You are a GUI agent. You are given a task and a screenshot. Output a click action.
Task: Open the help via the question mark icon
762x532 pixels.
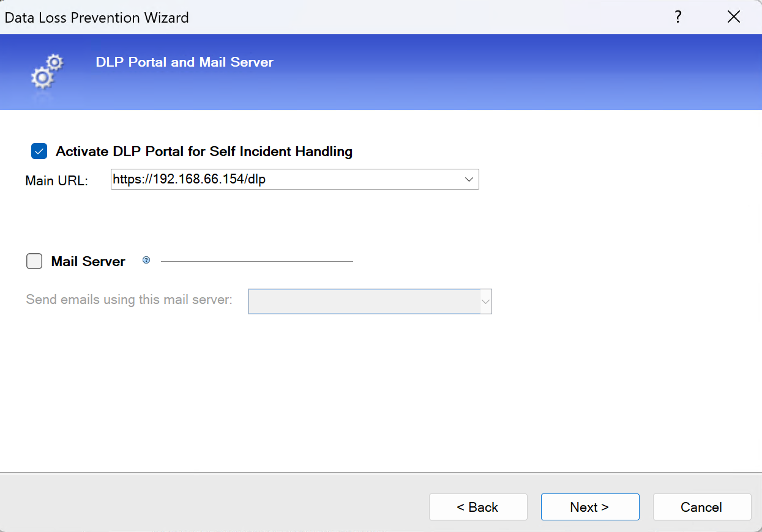pyautogui.click(x=678, y=17)
